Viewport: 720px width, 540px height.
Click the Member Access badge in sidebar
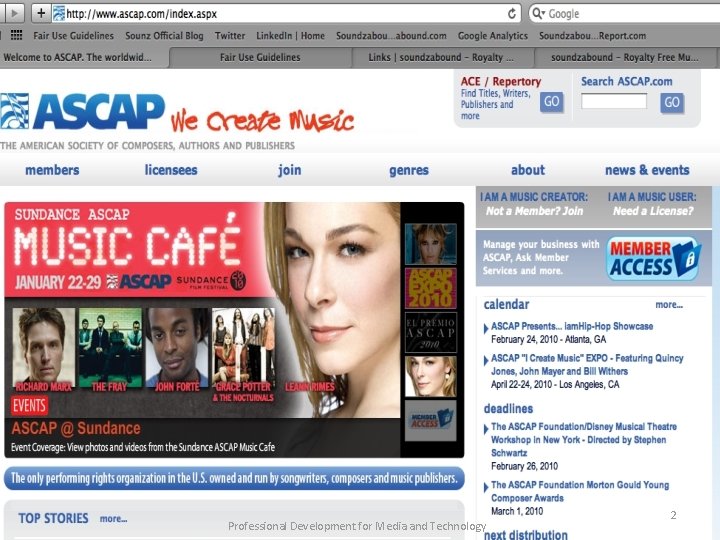click(653, 259)
